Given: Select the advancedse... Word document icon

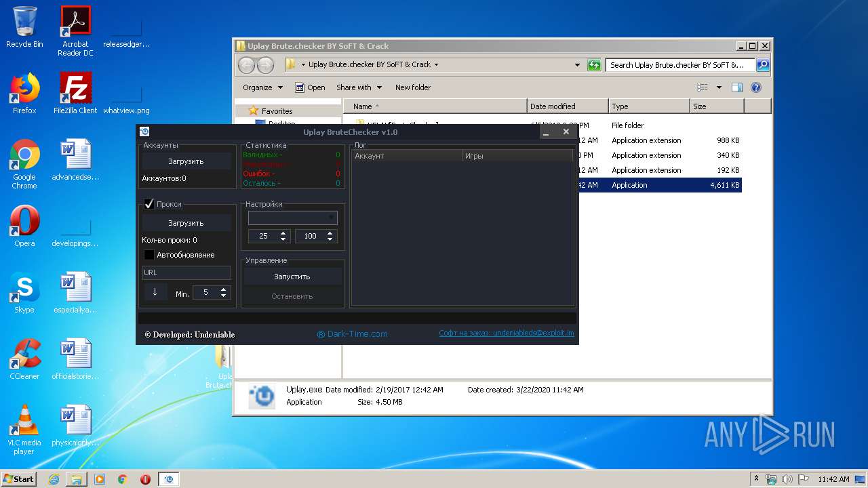Looking at the screenshot, I should [75, 160].
